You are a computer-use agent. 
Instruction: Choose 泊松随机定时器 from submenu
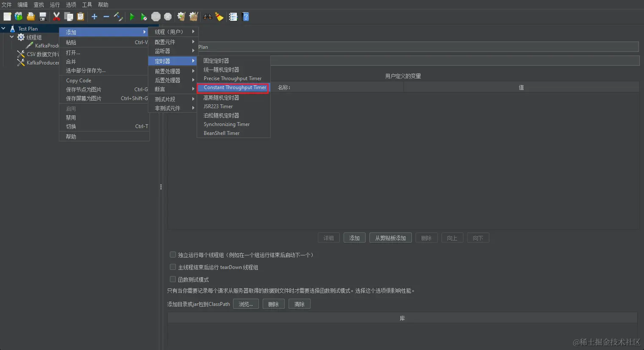[x=233, y=115]
